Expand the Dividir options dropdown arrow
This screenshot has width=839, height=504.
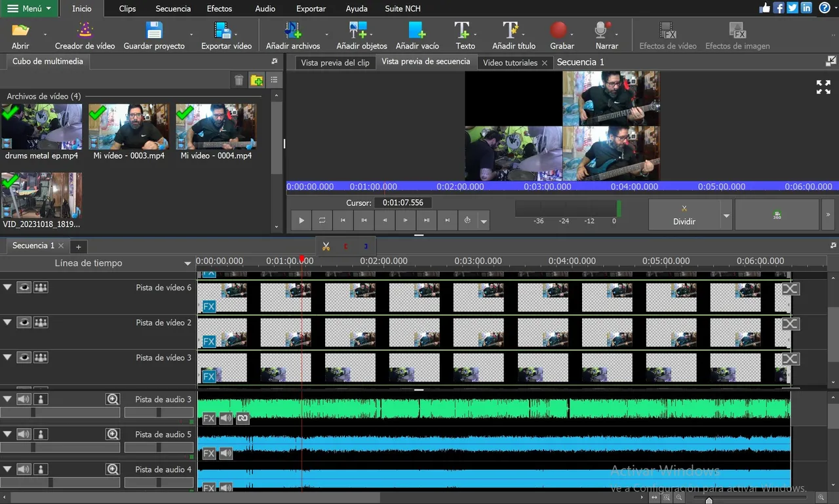pos(726,215)
